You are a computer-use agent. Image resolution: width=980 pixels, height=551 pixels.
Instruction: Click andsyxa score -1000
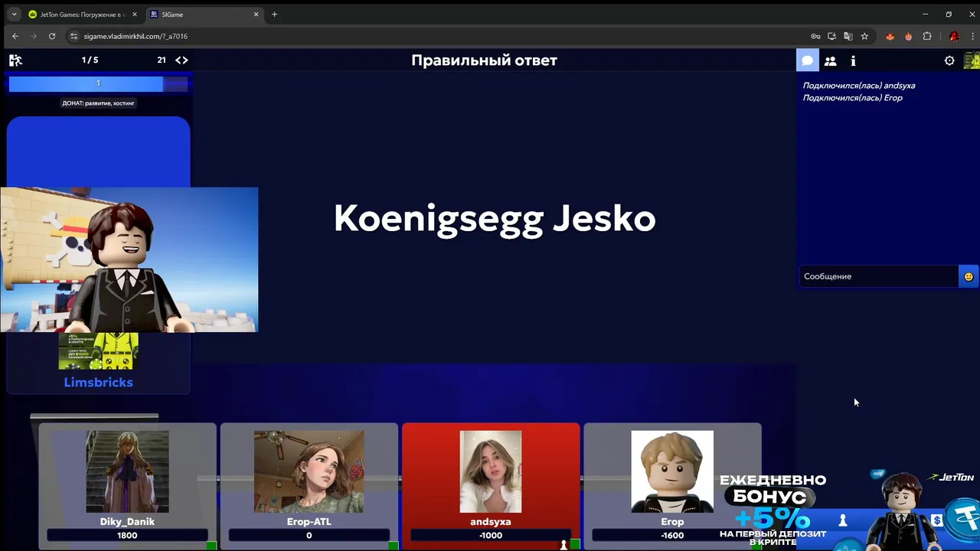click(x=490, y=536)
